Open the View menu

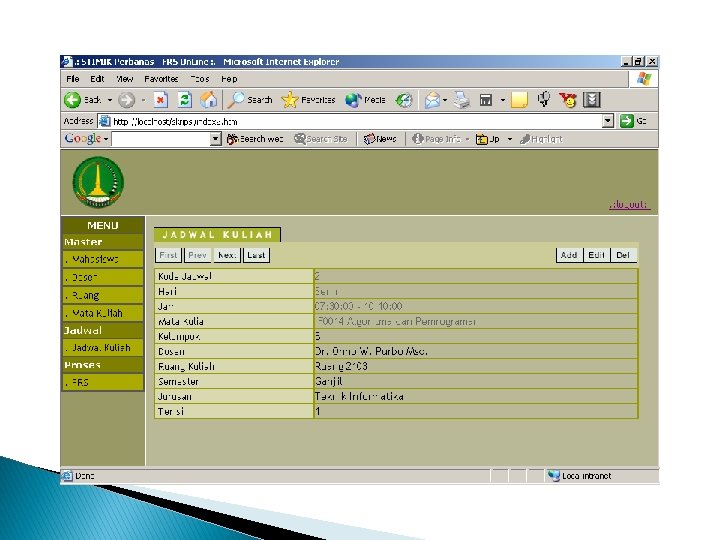(x=124, y=79)
